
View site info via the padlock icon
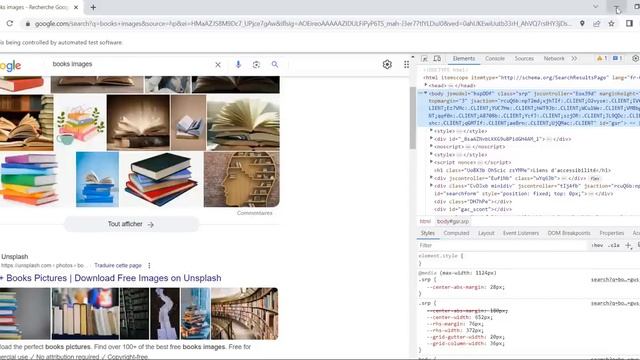point(28,24)
